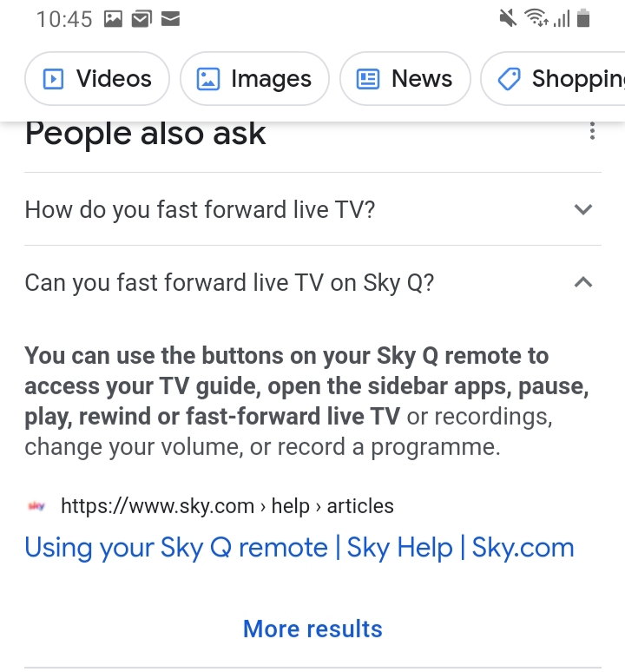Tap the question "How do you fast forward live TV?"
Image resolution: width=625 pixels, height=672 pixels.
pyautogui.click(x=200, y=209)
